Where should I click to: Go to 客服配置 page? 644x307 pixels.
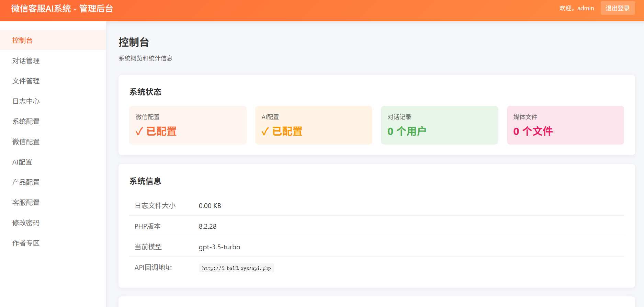tap(26, 203)
